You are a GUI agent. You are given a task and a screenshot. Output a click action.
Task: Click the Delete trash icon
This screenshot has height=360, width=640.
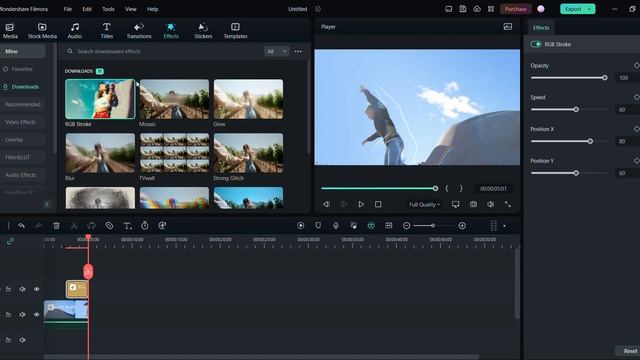coord(56,225)
